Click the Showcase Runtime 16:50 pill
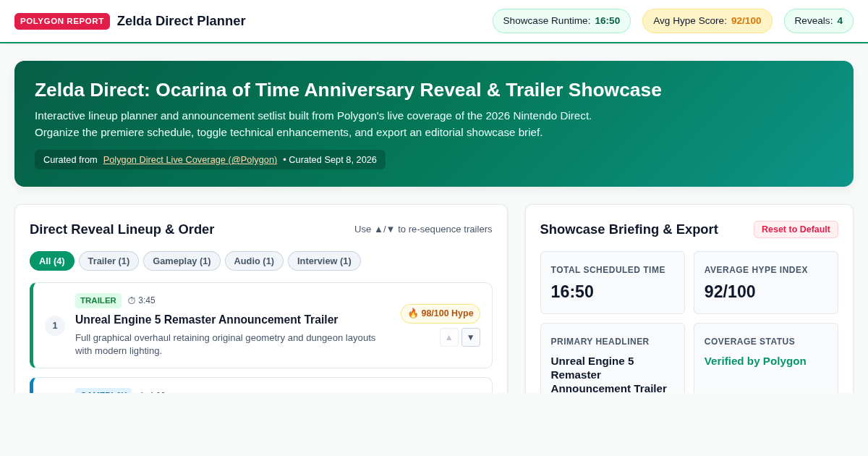This screenshot has height=456, width=868. tap(561, 21)
